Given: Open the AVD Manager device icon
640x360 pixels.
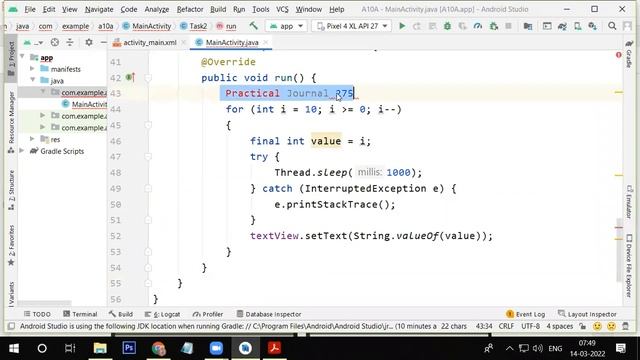Looking at the screenshot, I should (578, 26).
